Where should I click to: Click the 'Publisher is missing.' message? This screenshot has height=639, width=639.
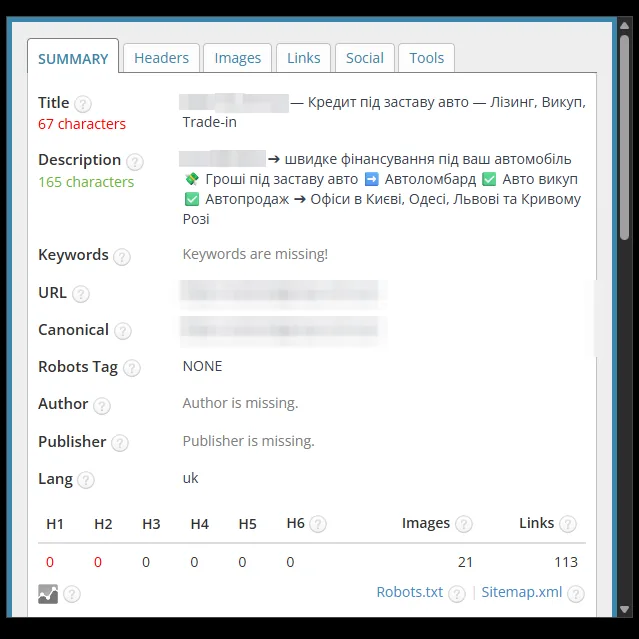pos(249,441)
